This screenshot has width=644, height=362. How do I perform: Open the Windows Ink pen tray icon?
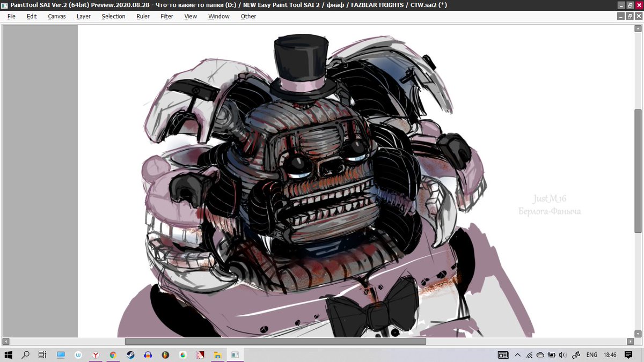click(577, 354)
